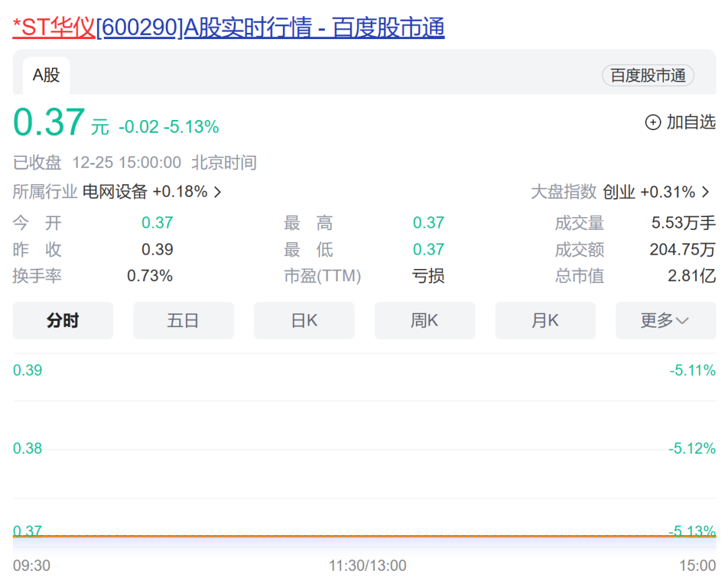
Task: Click the 最低 value 0.37
Action: [x=429, y=249]
